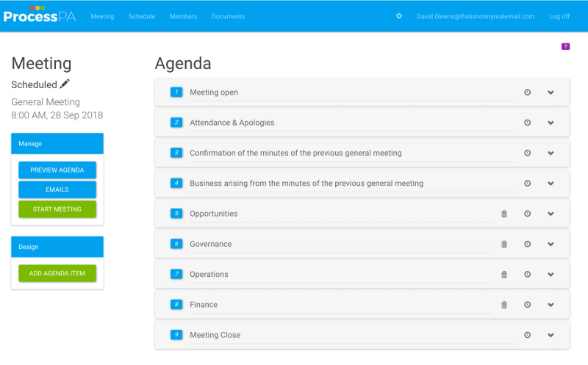Expand the Opportunities agenda item

pos(551,214)
